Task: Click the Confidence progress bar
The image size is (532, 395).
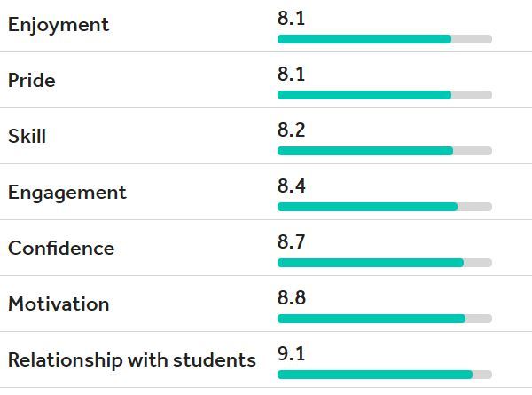Action: pyautogui.click(x=385, y=263)
